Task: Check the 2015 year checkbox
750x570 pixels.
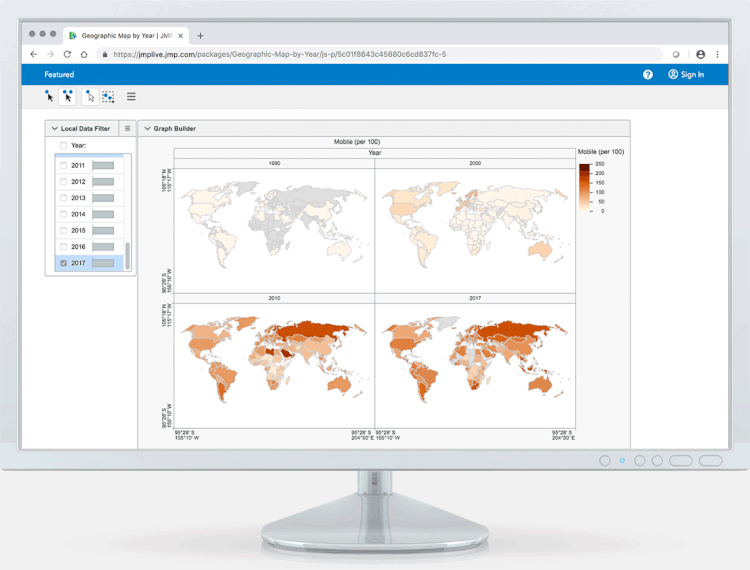Action: pyautogui.click(x=64, y=230)
